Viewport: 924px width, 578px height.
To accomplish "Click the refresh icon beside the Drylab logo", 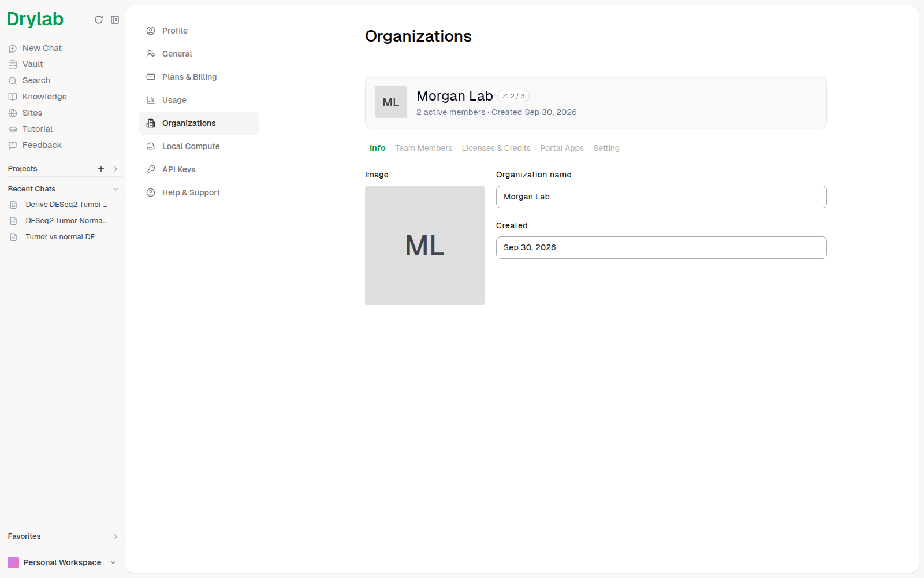I will coord(99,20).
